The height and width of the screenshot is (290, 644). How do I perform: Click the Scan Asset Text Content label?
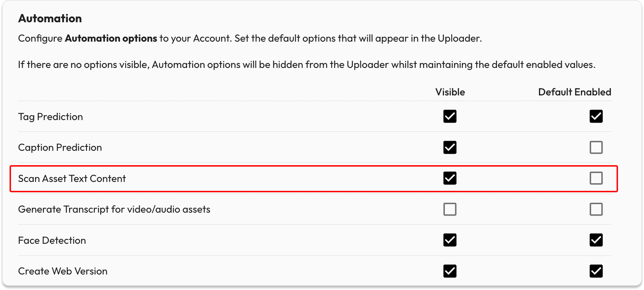(x=72, y=178)
